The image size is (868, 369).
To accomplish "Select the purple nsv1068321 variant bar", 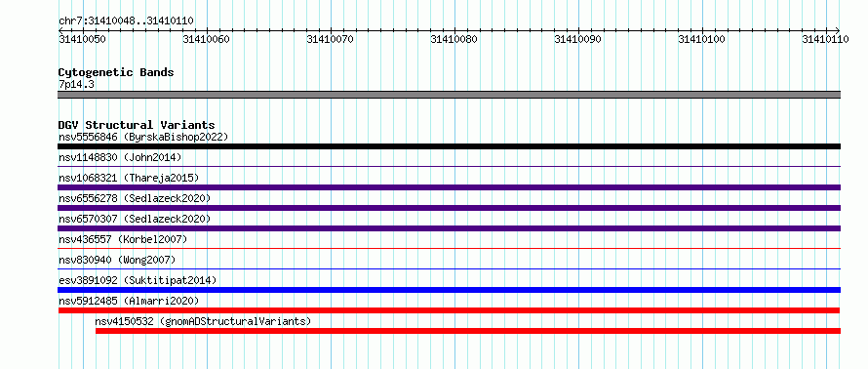I will pyautogui.click(x=449, y=187).
